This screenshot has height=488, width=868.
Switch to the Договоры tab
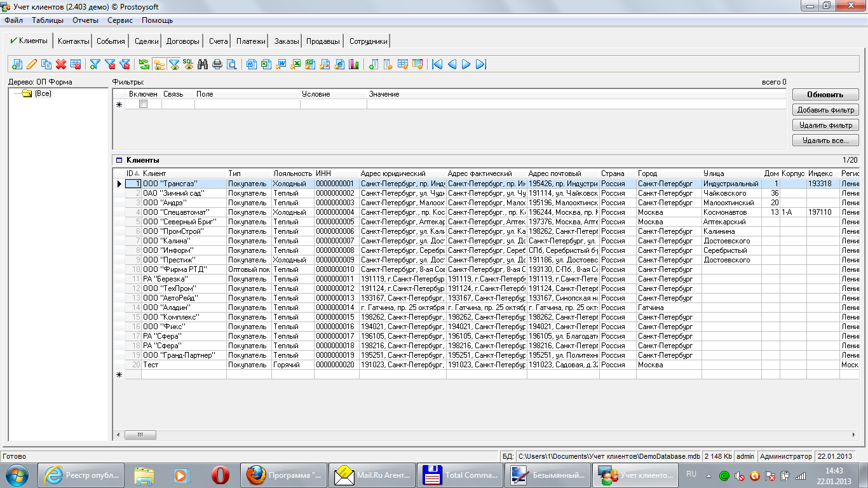point(182,41)
